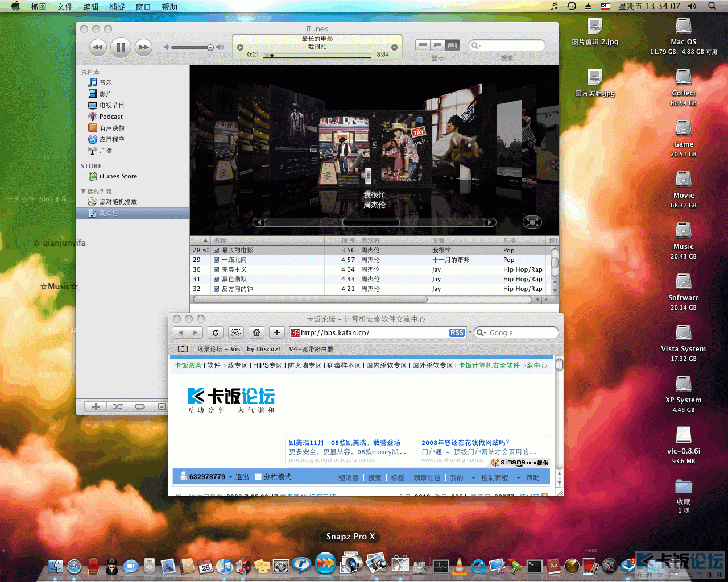Add bookmark with Safari plus button

[x=277, y=332]
